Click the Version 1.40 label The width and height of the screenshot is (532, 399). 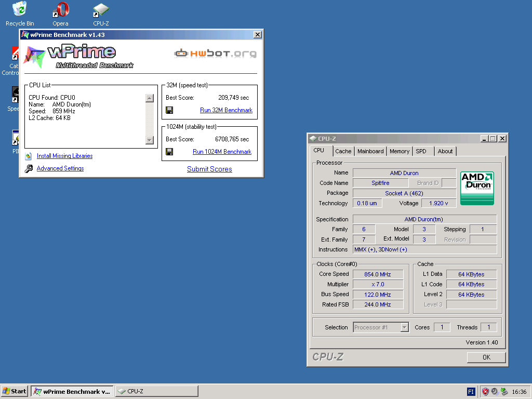click(482, 342)
